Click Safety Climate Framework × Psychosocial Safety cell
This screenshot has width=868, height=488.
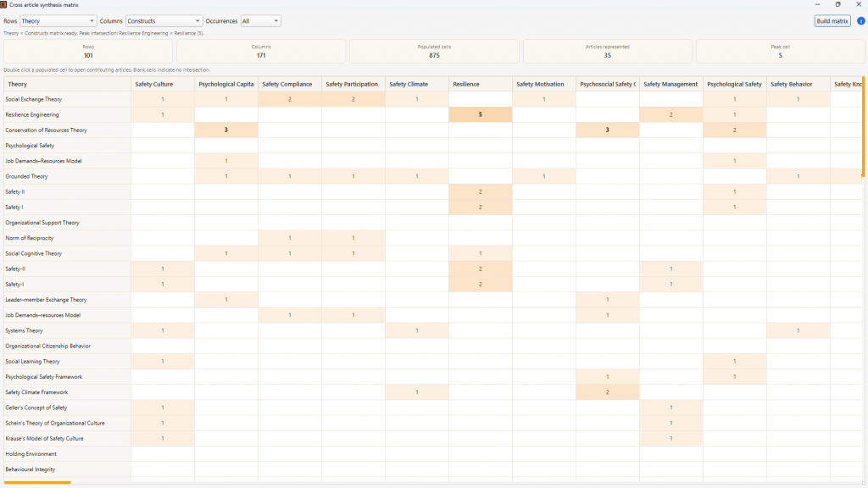point(607,392)
